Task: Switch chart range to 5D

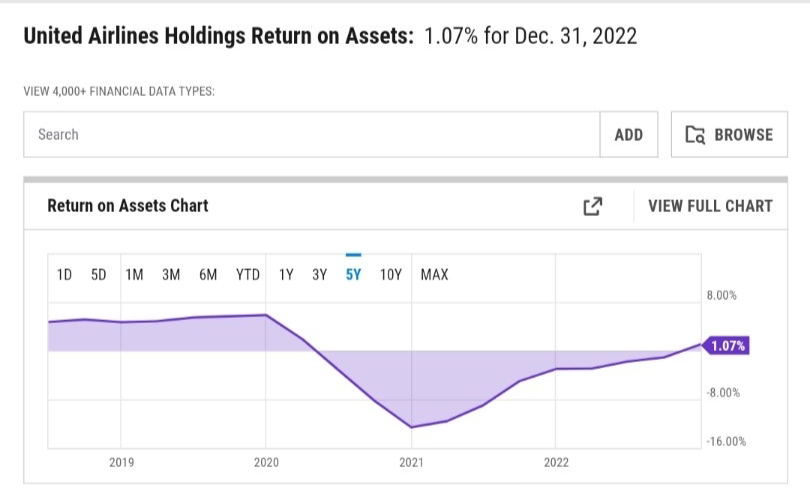Action: click(98, 275)
